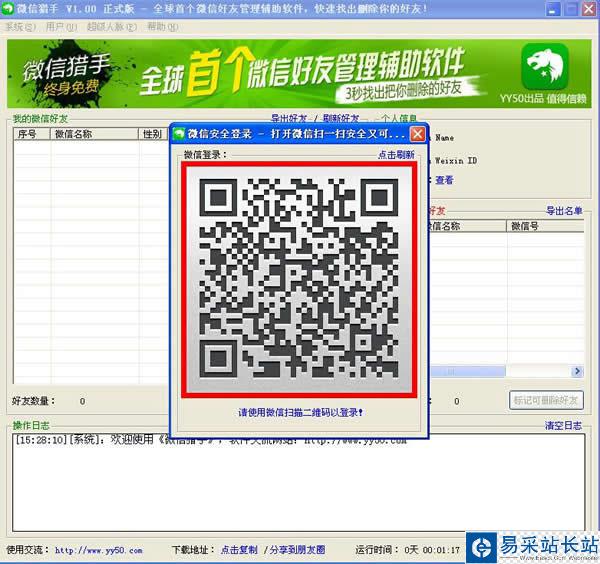Click 分享到朋友圈 link
This screenshot has width=600, height=564.
pyautogui.click(x=297, y=550)
